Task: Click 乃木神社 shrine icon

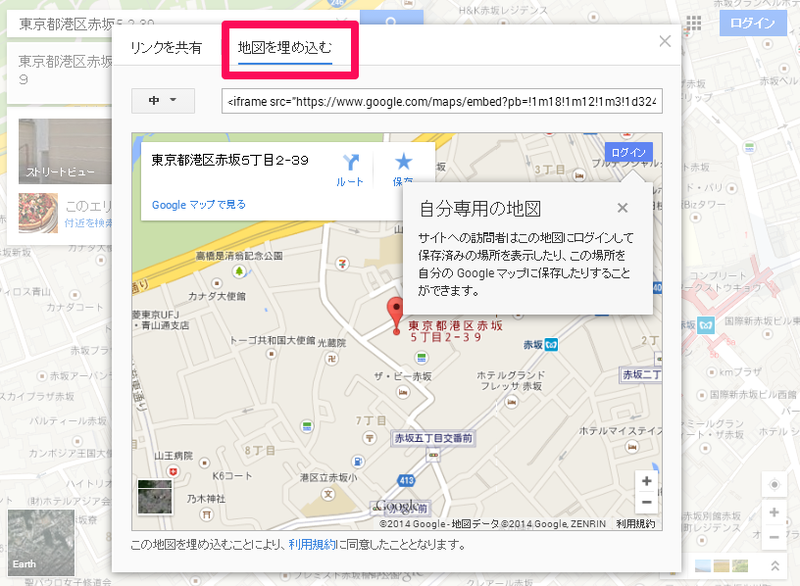Action: tap(207, 515)
